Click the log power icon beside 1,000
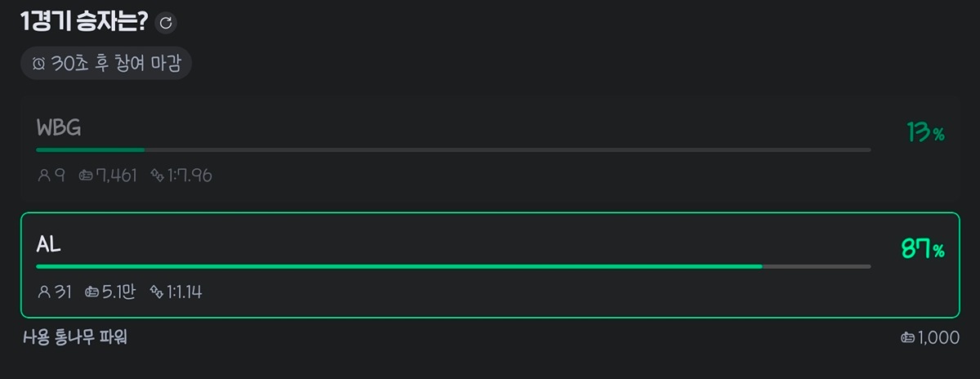This screenshot has width=980, height=379. point(906,338)
